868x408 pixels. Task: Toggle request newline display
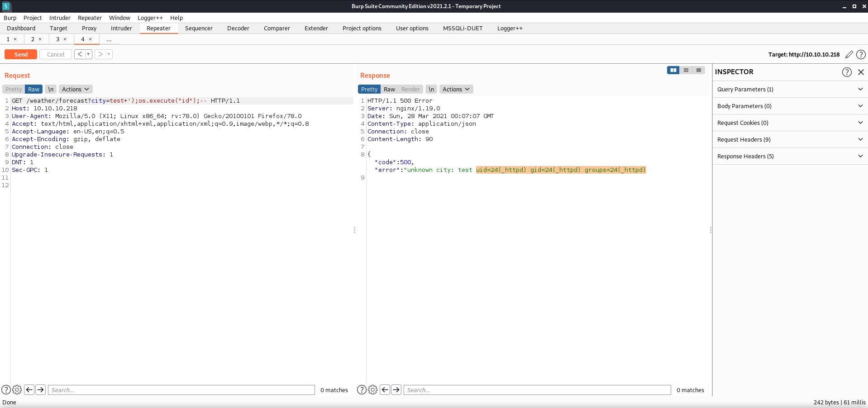pyautogui.click(x=51, y=89)
